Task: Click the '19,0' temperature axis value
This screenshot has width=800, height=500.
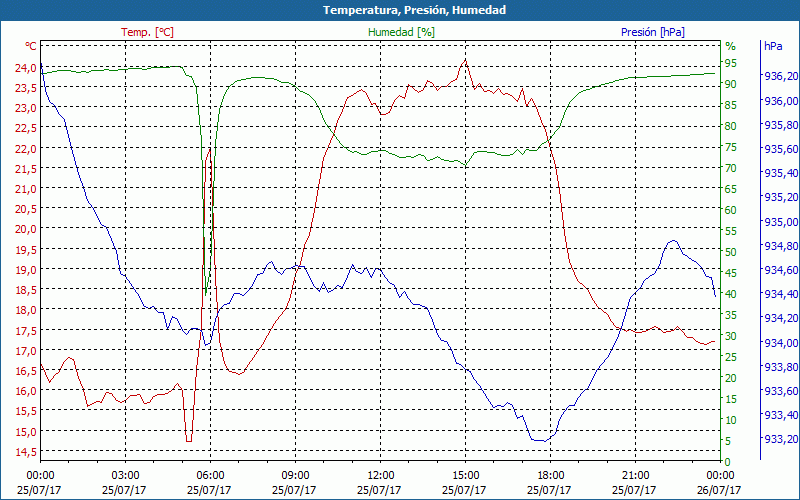Action: pyautogui.click(x=26, y=269)
